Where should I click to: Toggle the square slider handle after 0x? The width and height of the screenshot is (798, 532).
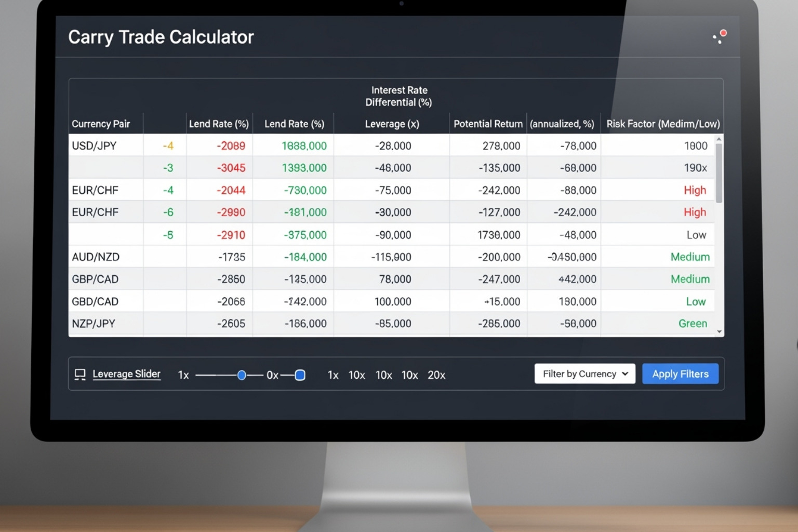point(300,375)
